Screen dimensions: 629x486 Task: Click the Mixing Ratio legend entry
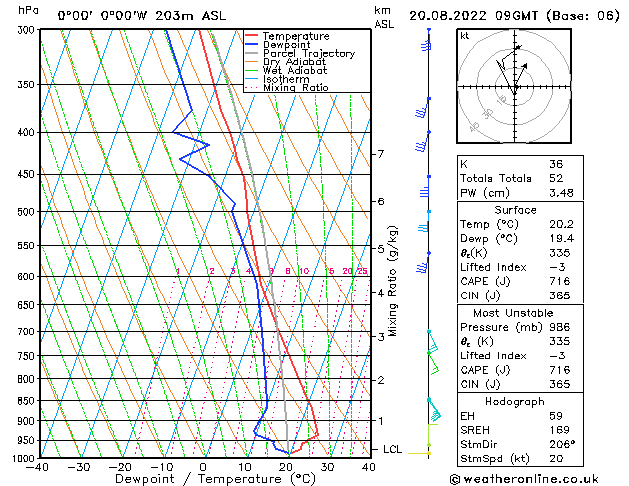click(296, 87)
